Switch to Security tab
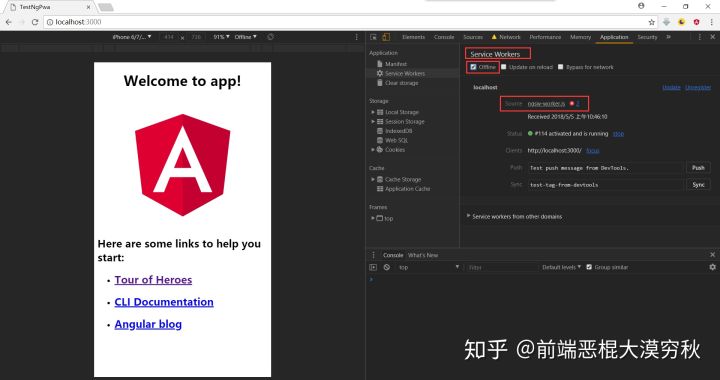The width and height of the screenshot is (720, 380). click(x=647, y=37)
